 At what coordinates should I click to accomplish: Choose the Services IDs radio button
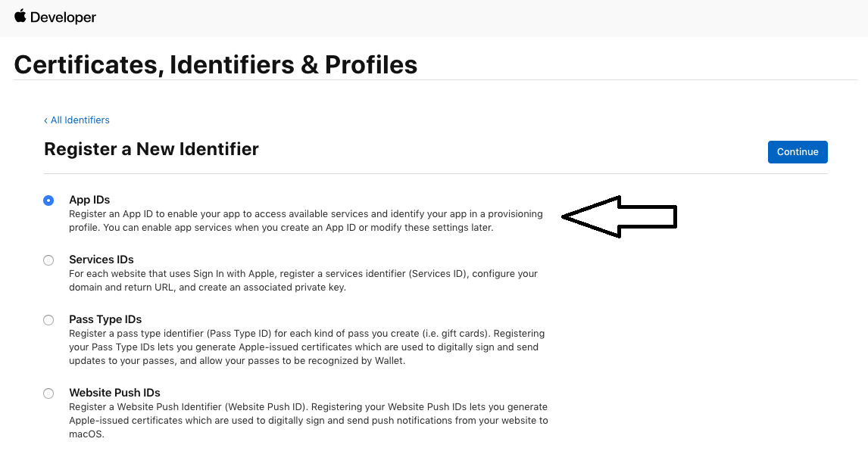point(48,260)
